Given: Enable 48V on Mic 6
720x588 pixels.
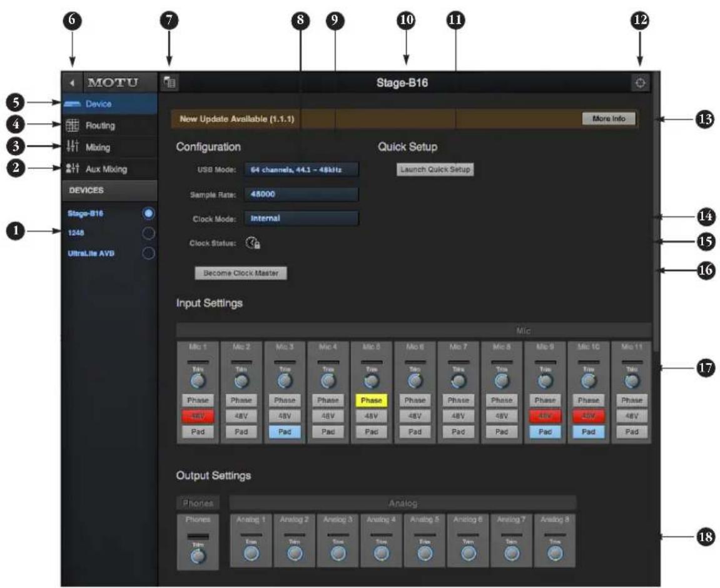Looking at the screenshot, I should (415, 417).
